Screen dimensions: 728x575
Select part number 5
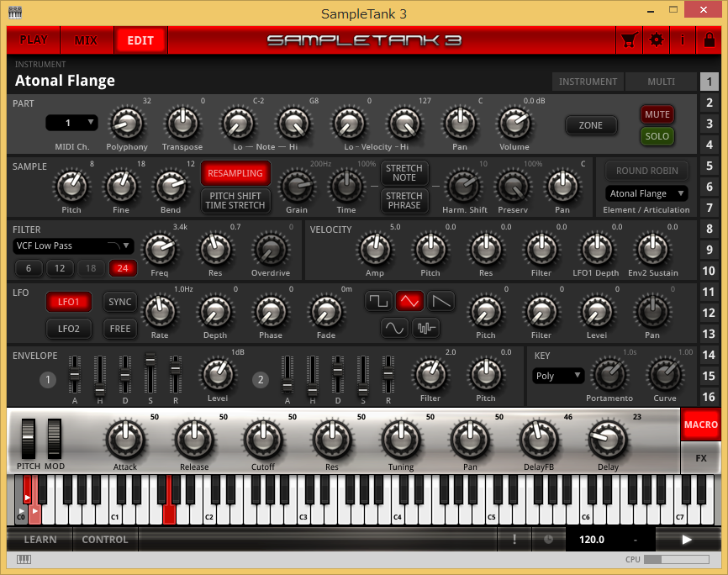tap(709, 166)
